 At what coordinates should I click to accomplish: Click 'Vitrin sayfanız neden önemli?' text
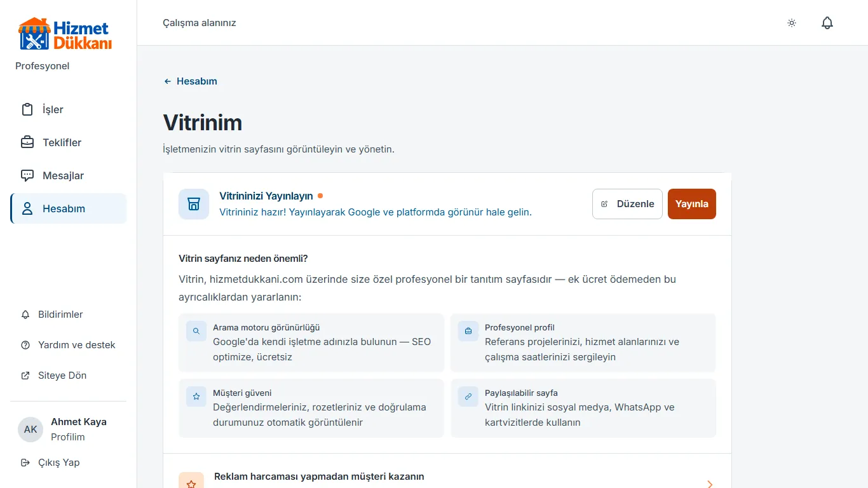click(x=243, y=259)
